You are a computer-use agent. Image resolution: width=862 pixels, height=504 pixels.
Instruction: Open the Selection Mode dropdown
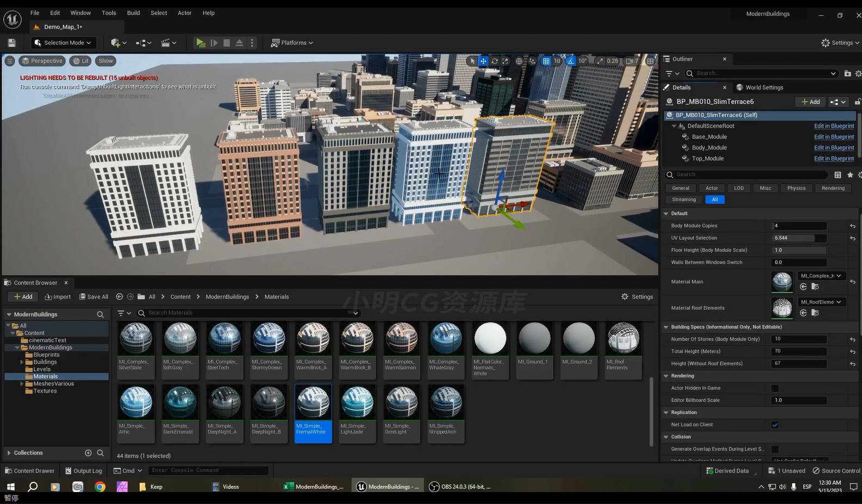click(x=63, y=43)
